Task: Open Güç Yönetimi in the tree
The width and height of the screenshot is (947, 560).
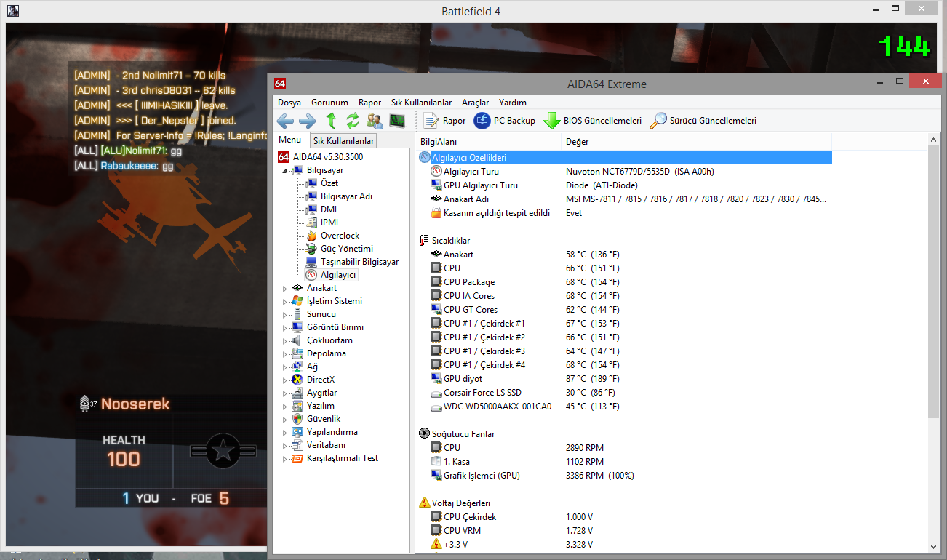Action: (346, 249)
